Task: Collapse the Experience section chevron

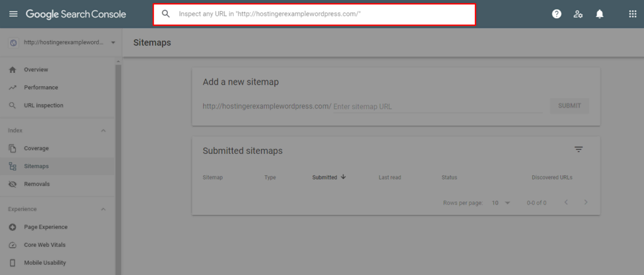Action: [x=104, y=210]
